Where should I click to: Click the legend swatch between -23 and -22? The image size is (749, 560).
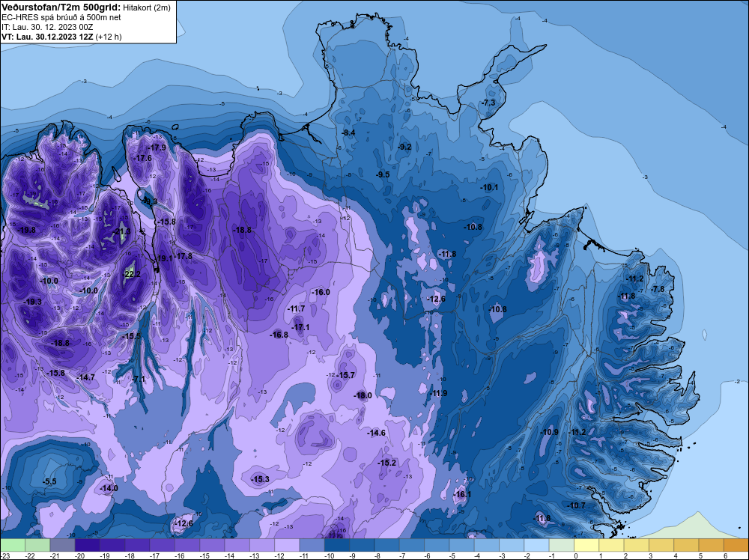pos(13,545)
